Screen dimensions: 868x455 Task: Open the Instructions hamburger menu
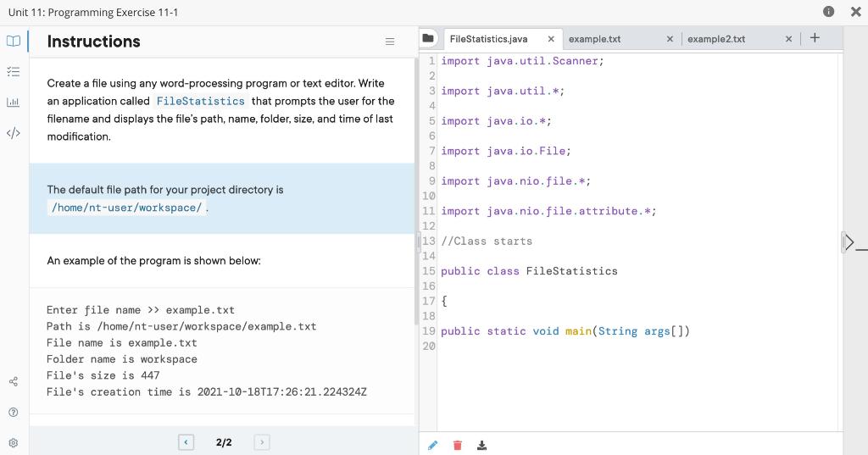pyautogui.click(x=390, y=42)
